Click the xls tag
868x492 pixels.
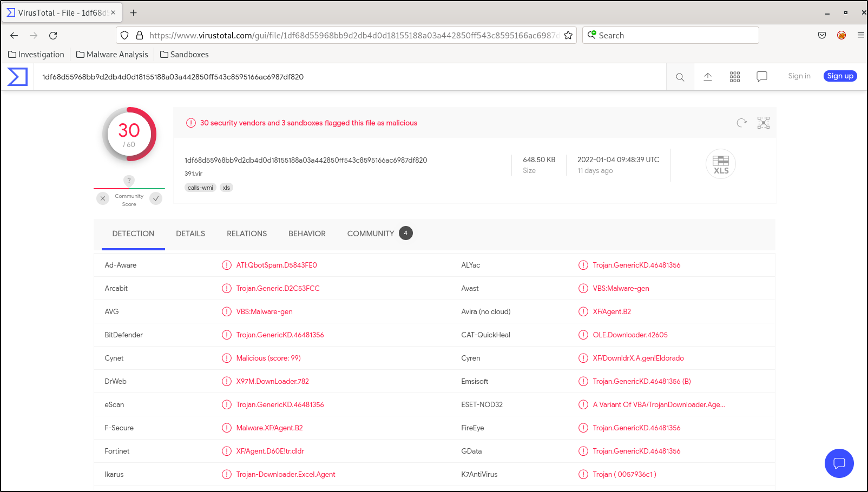click(x=226, y=188)
